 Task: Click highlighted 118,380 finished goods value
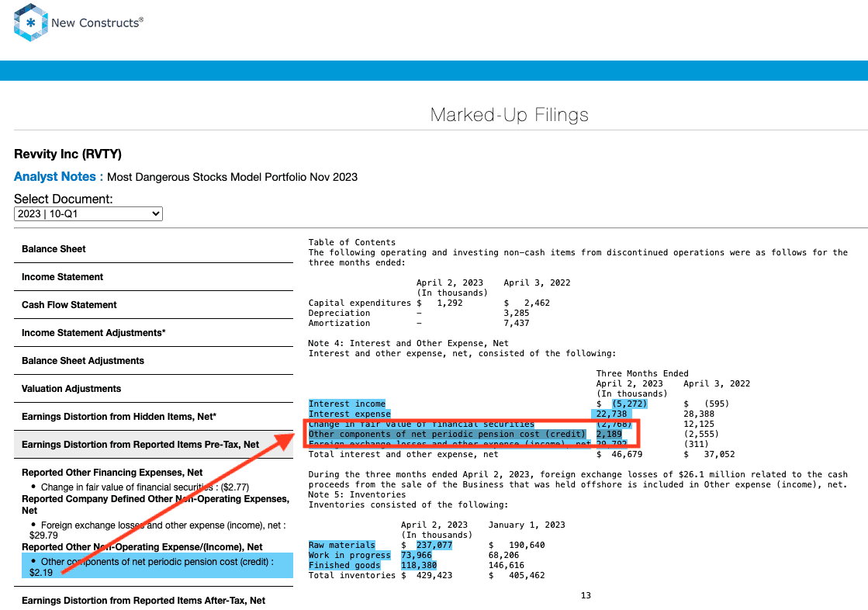[x=419, y=565]
